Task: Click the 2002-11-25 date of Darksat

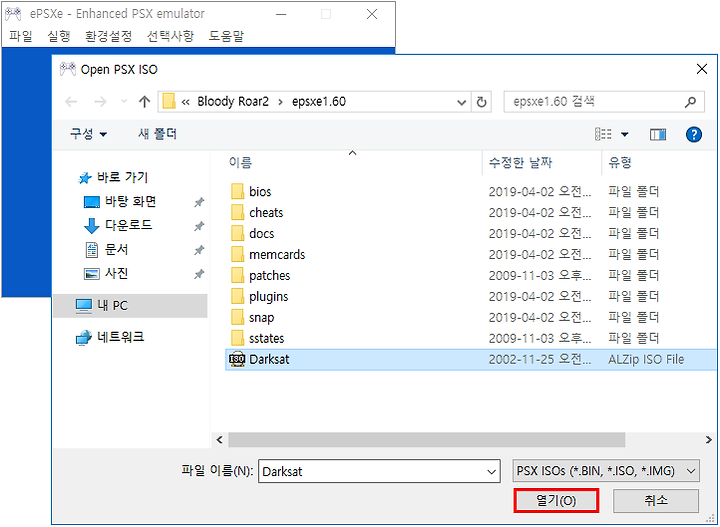Action: (x=540, y=359)
